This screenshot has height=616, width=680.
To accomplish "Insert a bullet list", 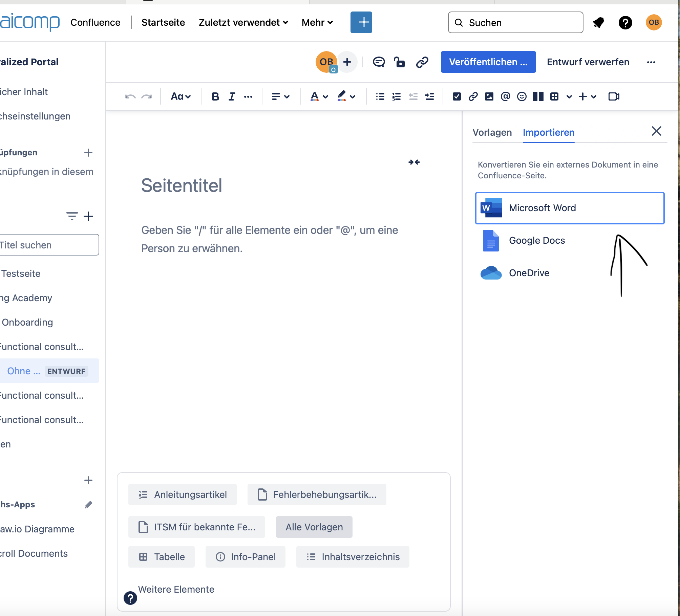I will (380, 97).
